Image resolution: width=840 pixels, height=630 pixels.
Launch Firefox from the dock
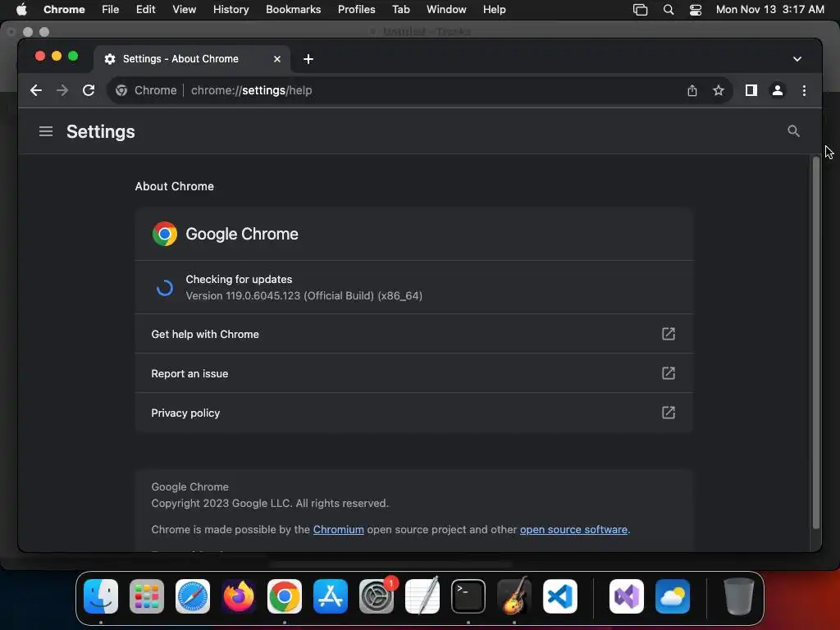[239, 596]
